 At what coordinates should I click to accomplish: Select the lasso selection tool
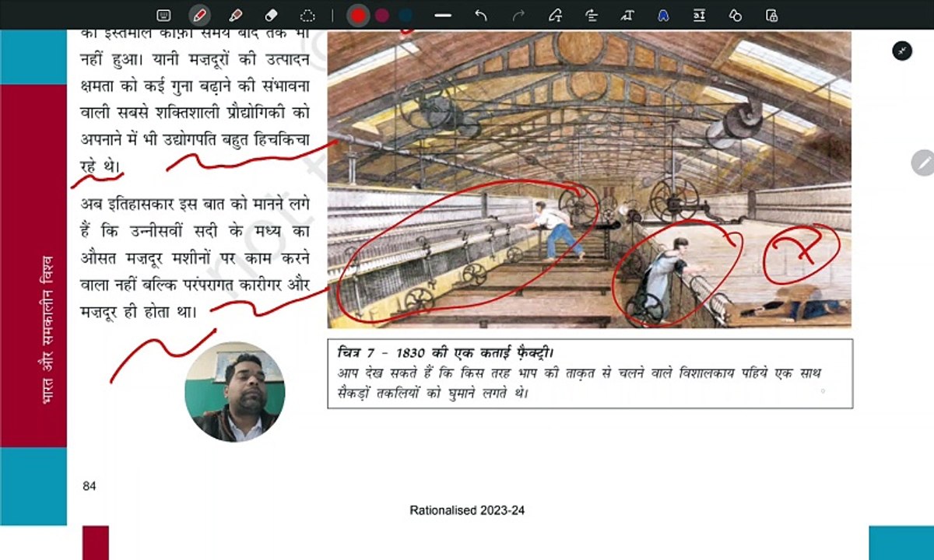(x=307, y=15)
